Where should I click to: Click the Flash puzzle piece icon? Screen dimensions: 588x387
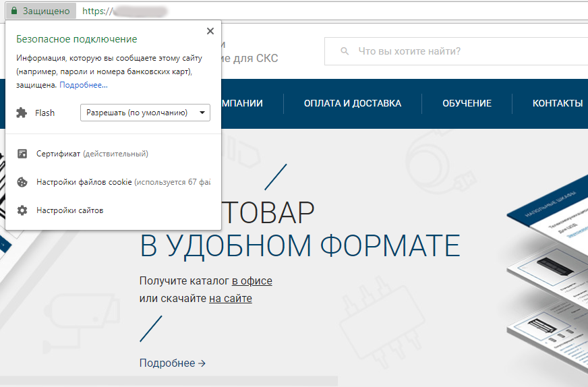click(x=22, y=113)
